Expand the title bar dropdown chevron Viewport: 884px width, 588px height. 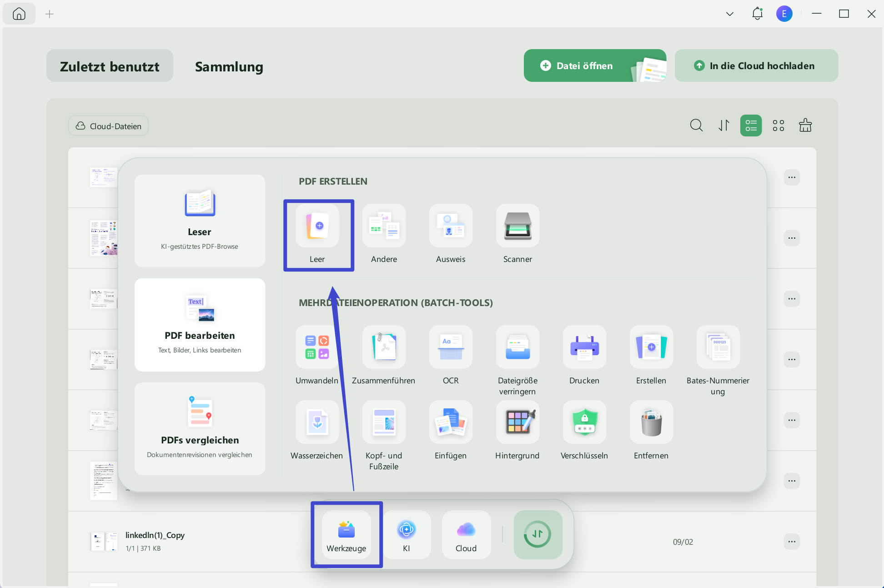point(730,14)
